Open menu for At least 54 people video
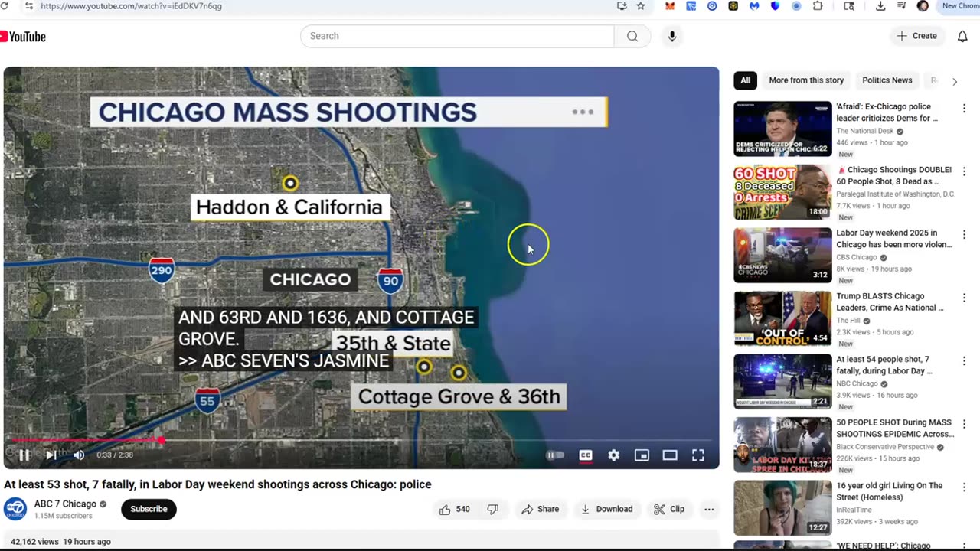980x551 pixels. click(964, 361)
